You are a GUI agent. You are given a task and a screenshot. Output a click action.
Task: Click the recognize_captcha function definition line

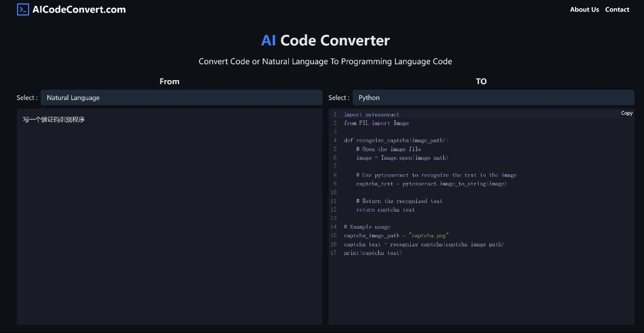pyautogui.click(x=396, y=141)
